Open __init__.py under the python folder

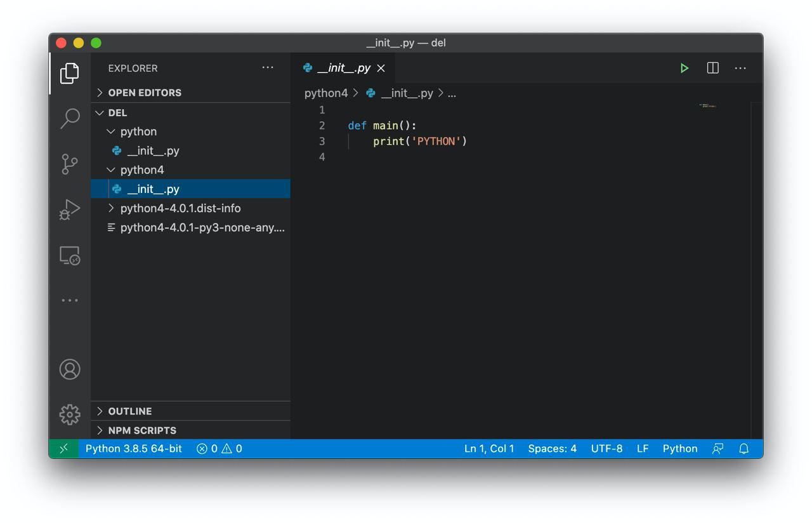pyautogui.click(x=153, y=151)
